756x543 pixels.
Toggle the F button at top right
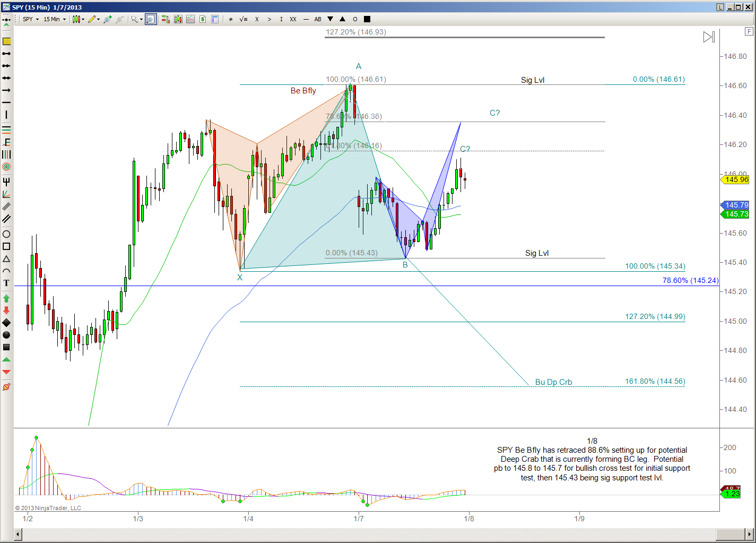(x=749, y=32)
